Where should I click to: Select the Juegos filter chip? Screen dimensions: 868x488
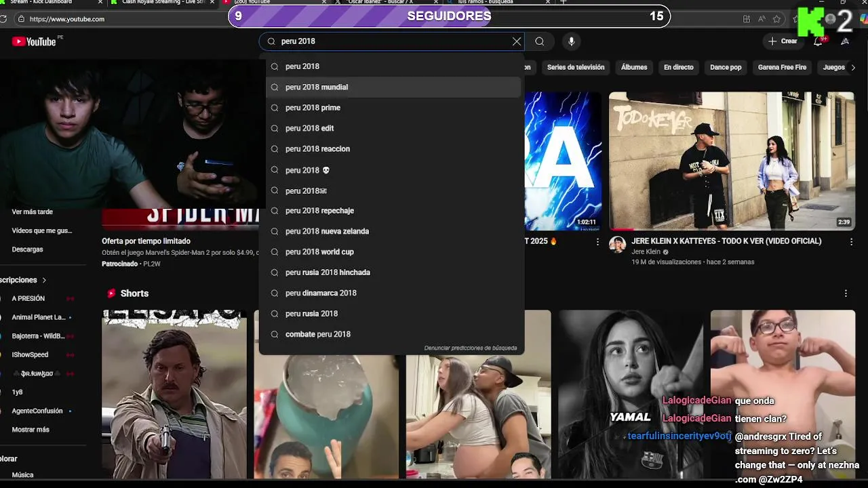[x=833, y=67]
